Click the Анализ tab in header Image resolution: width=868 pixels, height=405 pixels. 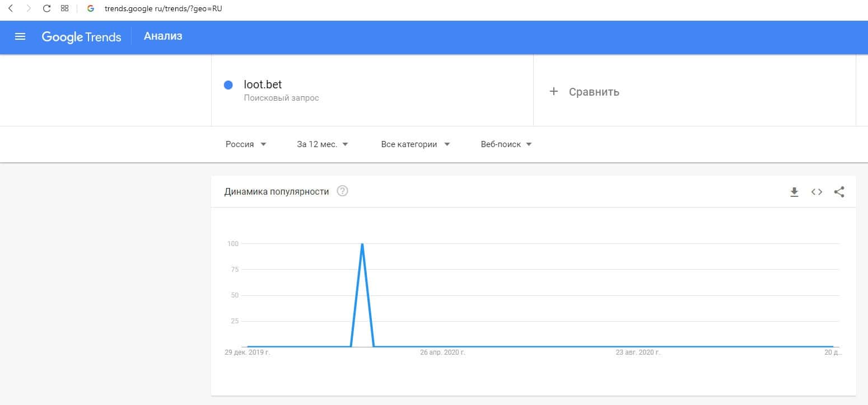click(x=163, y=36)
